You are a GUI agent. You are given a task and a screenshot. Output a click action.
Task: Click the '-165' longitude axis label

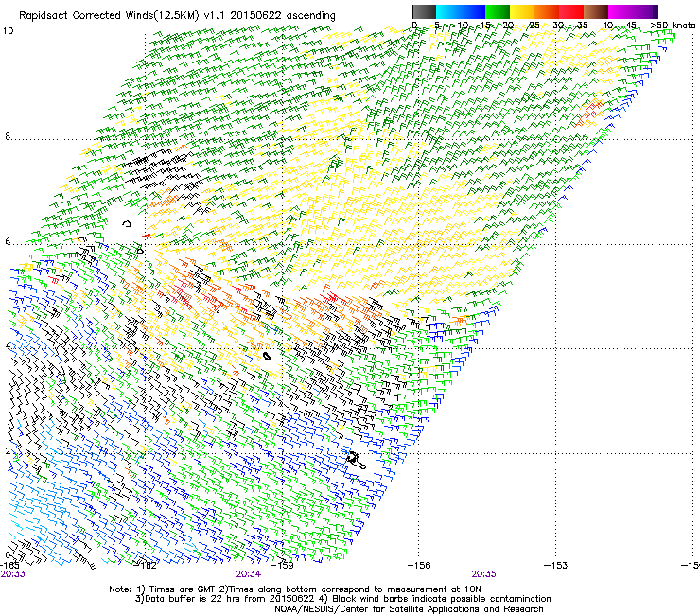tap(11, 565)
